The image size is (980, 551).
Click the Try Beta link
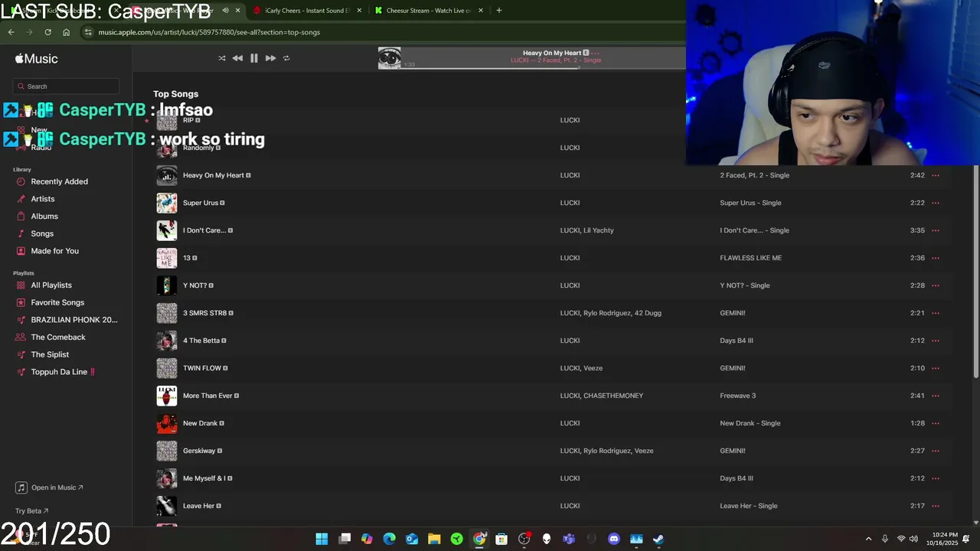pos(31,511)
